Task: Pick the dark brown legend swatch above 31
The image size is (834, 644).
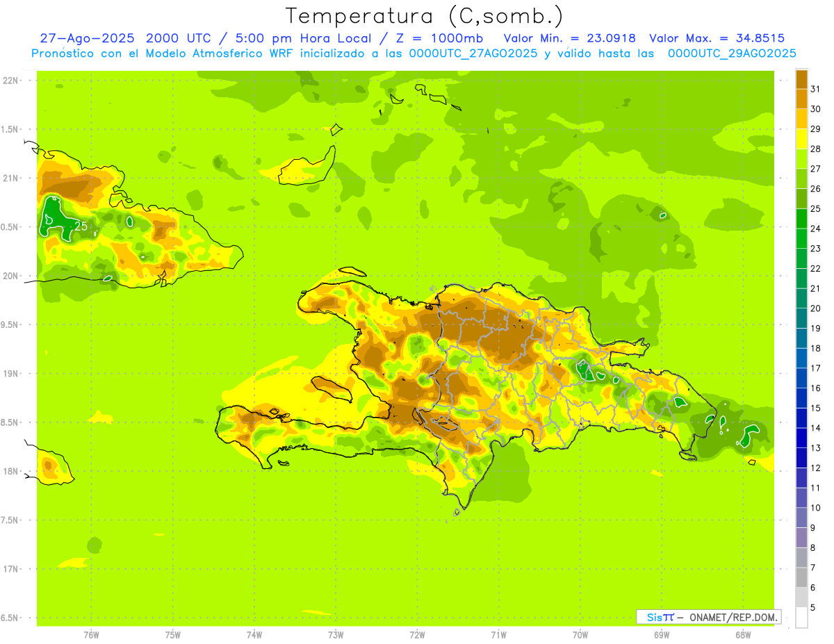Action: tap(801, 79)
